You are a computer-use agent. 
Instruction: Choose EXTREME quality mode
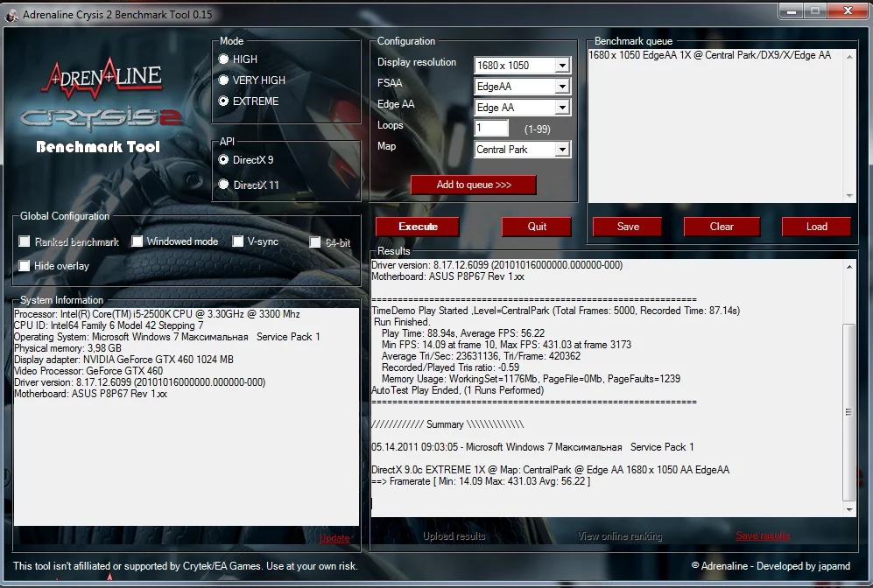tap(224, 101)
